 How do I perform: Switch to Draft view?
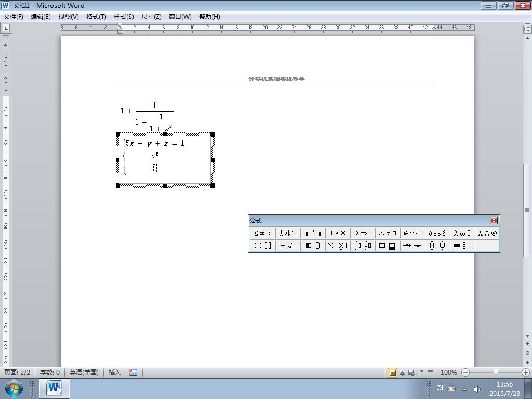[x=431, y=373]
